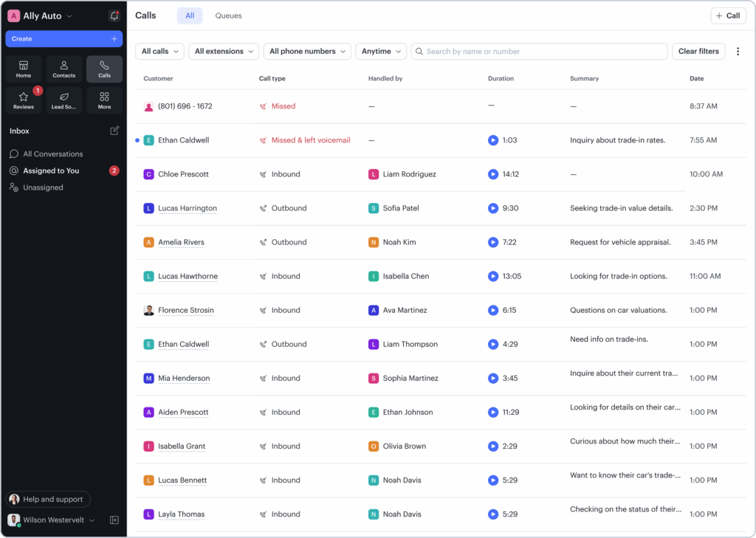Click the search by name field
The height and width of the screenshot is (538, 756).
[539, 52]
